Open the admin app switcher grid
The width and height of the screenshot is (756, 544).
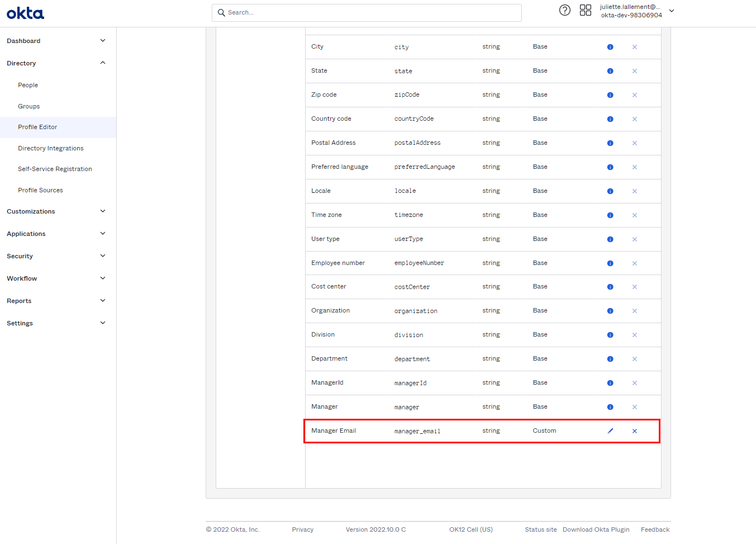coord(586,10)
